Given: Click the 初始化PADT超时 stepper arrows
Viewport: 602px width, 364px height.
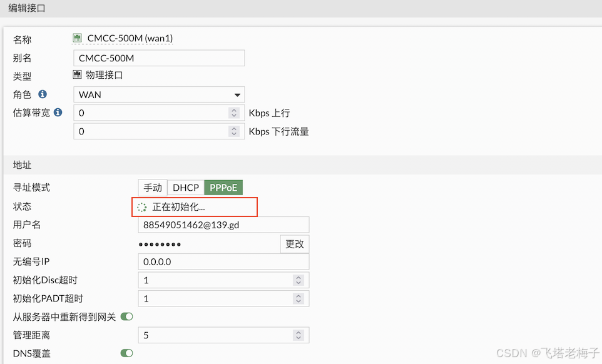Looking at the screenshot, I should pos(298,298).
